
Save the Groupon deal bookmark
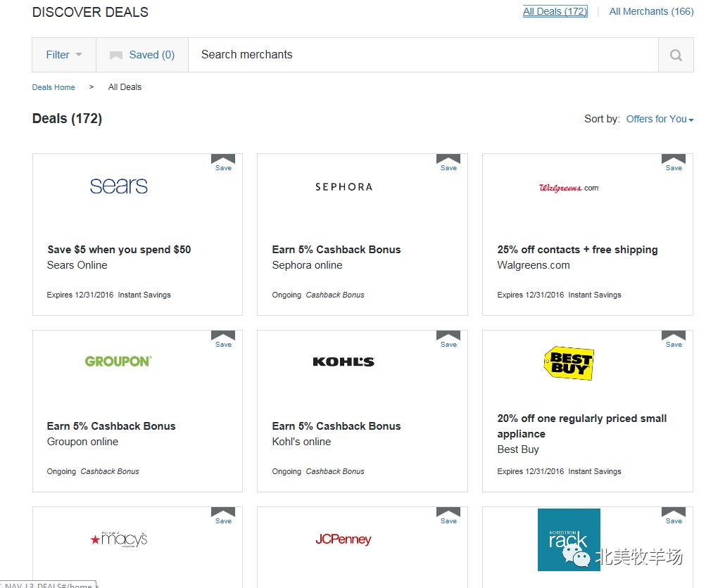223,339
